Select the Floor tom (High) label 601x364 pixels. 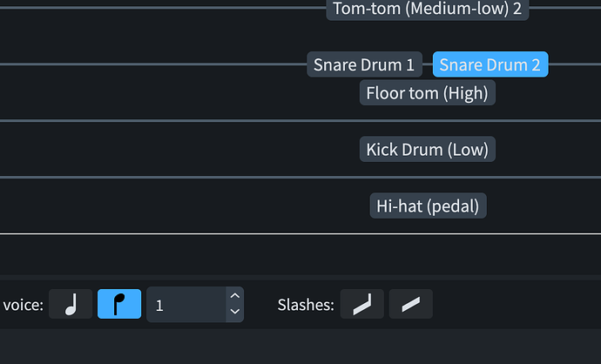click(427, 92)
